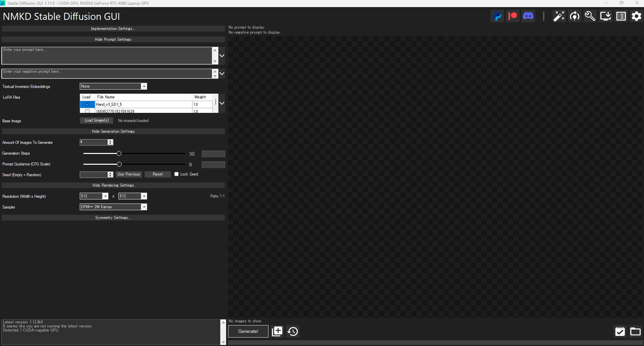Click the seed Reset button

point(157,174)
